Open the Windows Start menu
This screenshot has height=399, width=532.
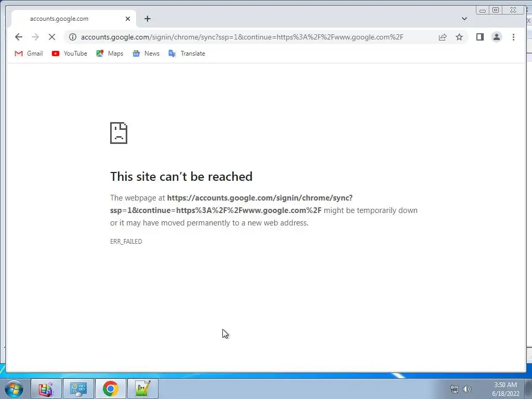tap(14, 389)
